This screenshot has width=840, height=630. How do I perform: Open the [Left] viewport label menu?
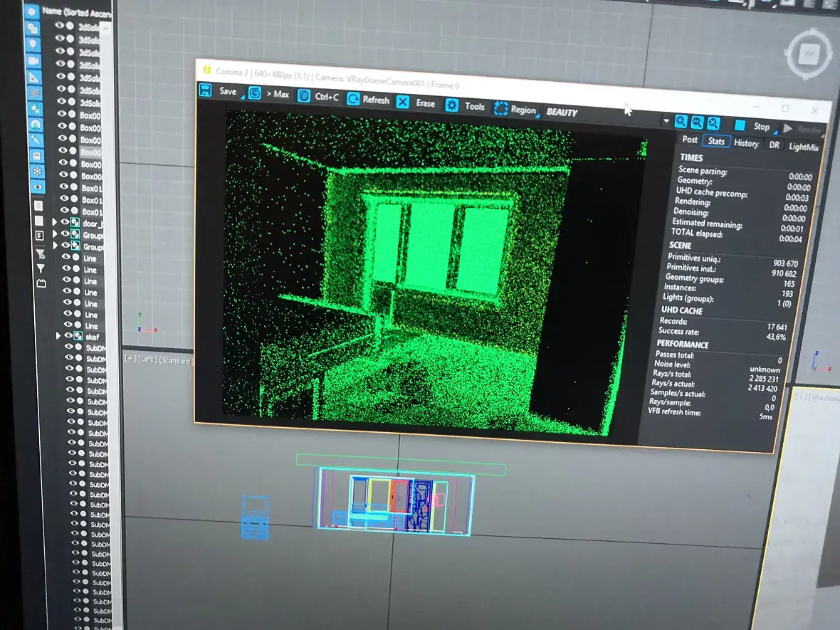pos(147,358)
